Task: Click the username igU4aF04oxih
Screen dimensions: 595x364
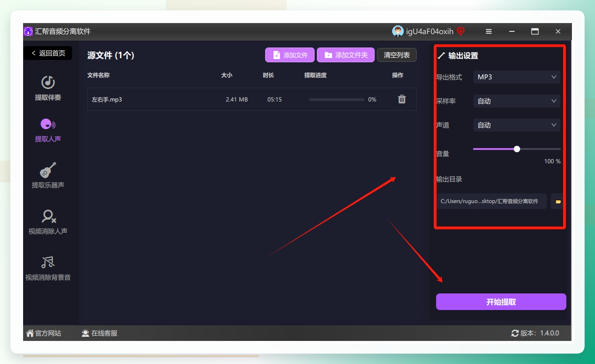Action: click(430, 31)
